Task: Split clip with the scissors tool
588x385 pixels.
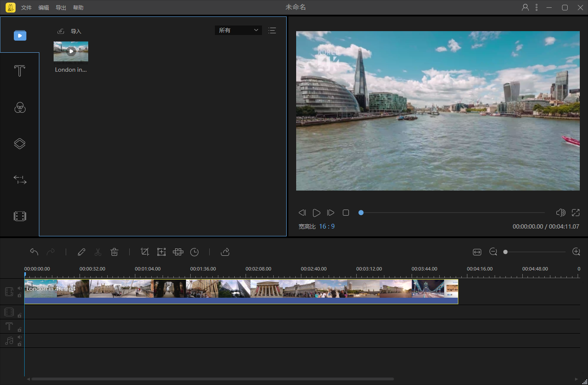Action: point(98,252)
